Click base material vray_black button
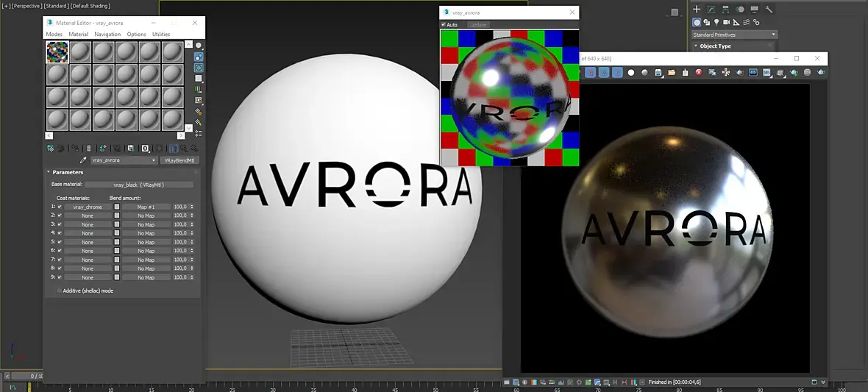This screenshot has width=868, height=392. point(139,185)
